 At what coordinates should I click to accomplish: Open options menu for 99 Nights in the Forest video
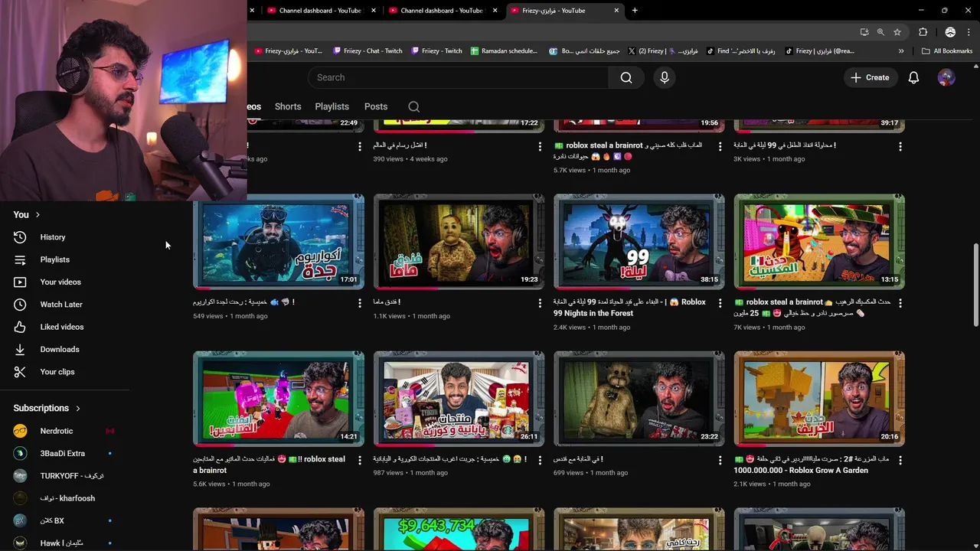(720, 303)
